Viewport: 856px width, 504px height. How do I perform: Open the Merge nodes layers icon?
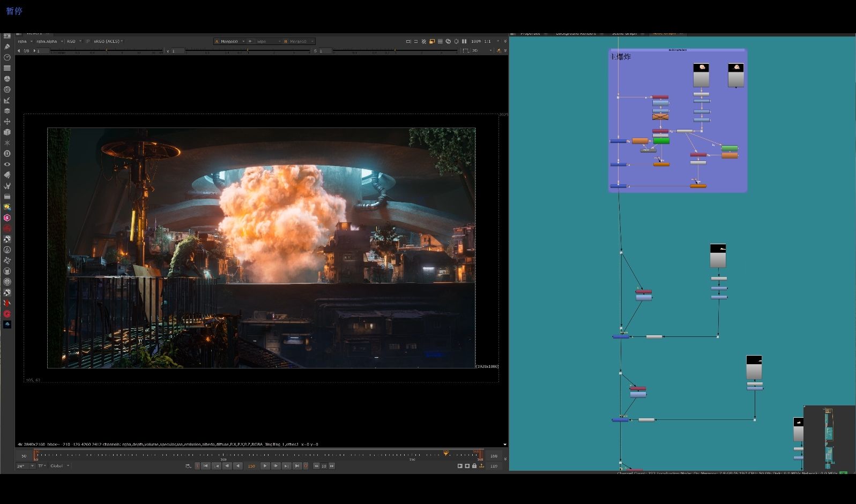(x=7, y=111)
